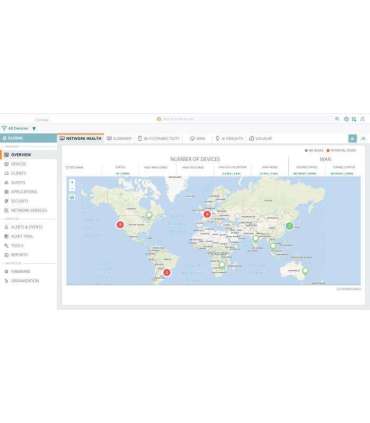Switch to the Wi-Fi Connectivity tab
The width and height of the screenshot is (370, 423).
[x=159, y=138]
